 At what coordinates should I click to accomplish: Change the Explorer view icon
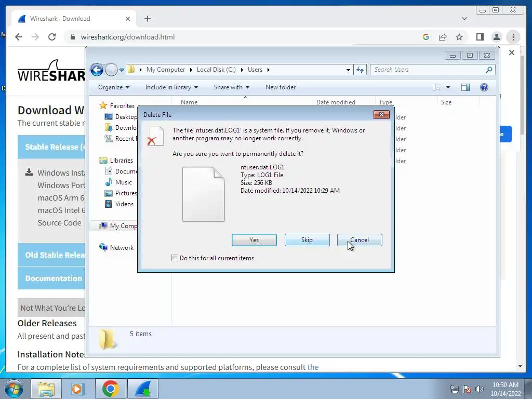436,87
